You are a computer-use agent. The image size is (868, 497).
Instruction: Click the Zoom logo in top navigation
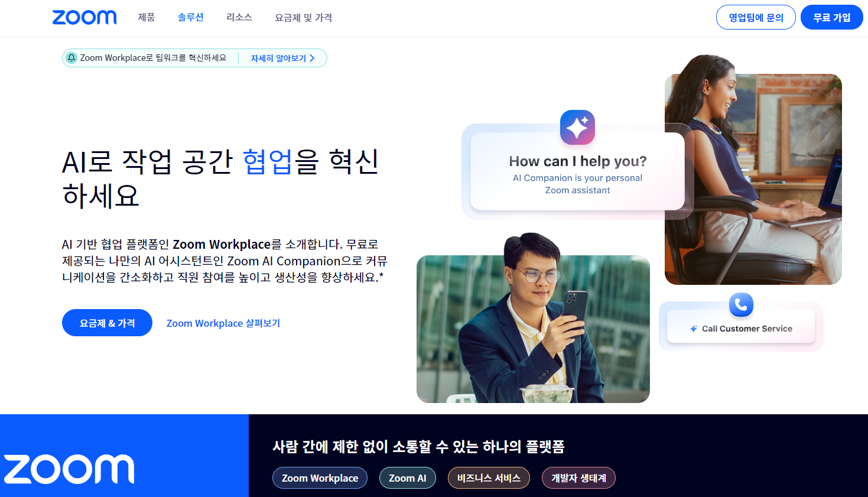[84, 17]
